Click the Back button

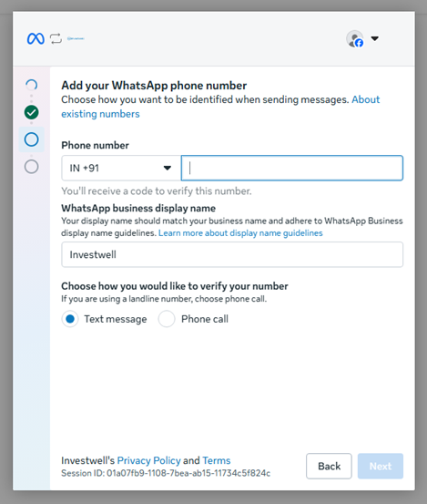329,466
